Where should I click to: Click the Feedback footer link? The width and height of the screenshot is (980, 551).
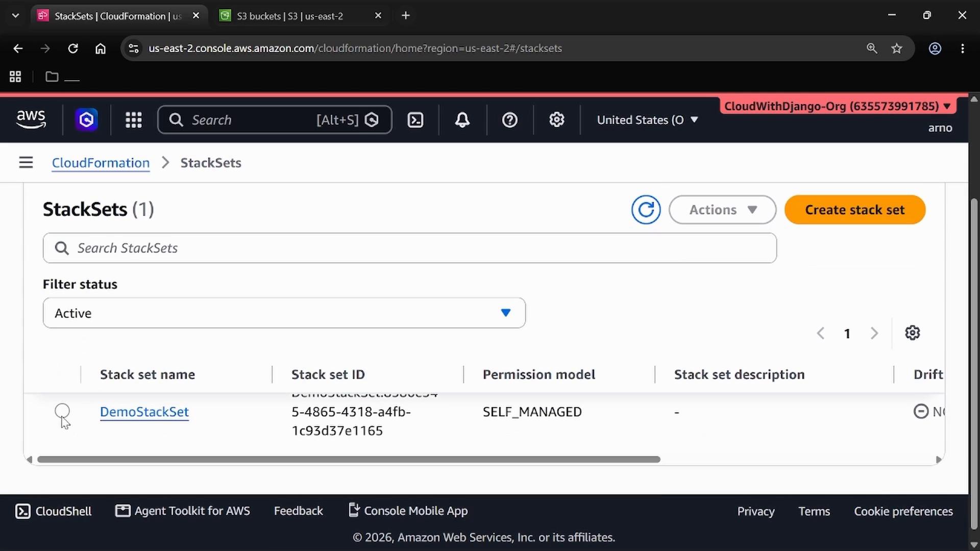[299, 511]
